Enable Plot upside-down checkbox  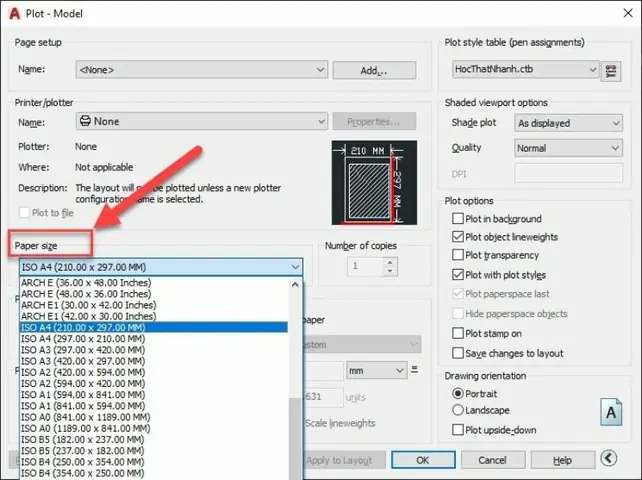pos(458,430)
